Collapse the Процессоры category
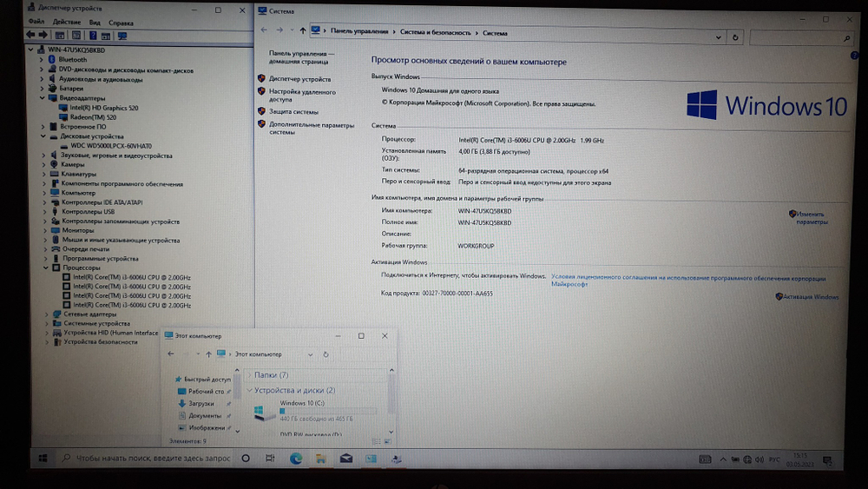Image resolution: width=868 pixels, height=489 pixels. pos(46,268)
